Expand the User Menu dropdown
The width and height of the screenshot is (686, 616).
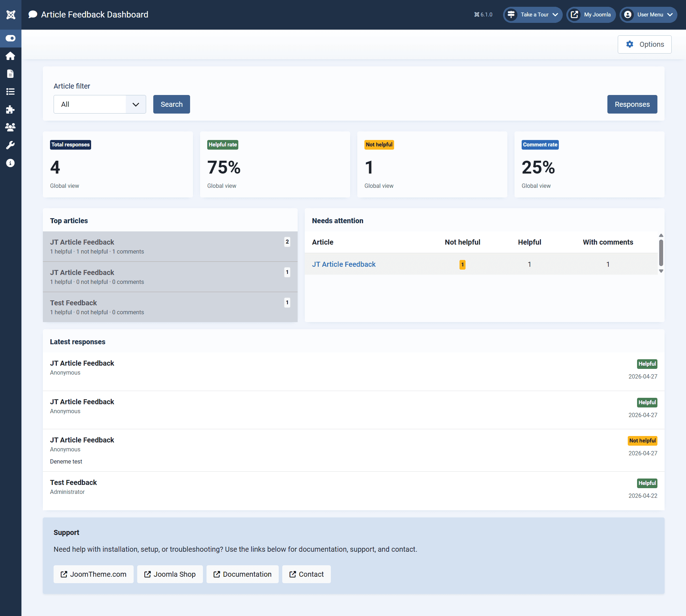(648, 15)
